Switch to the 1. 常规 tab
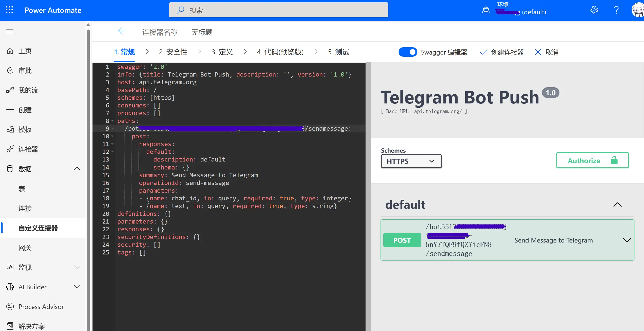This screenshot has width=644, height=331. (125, 52)
